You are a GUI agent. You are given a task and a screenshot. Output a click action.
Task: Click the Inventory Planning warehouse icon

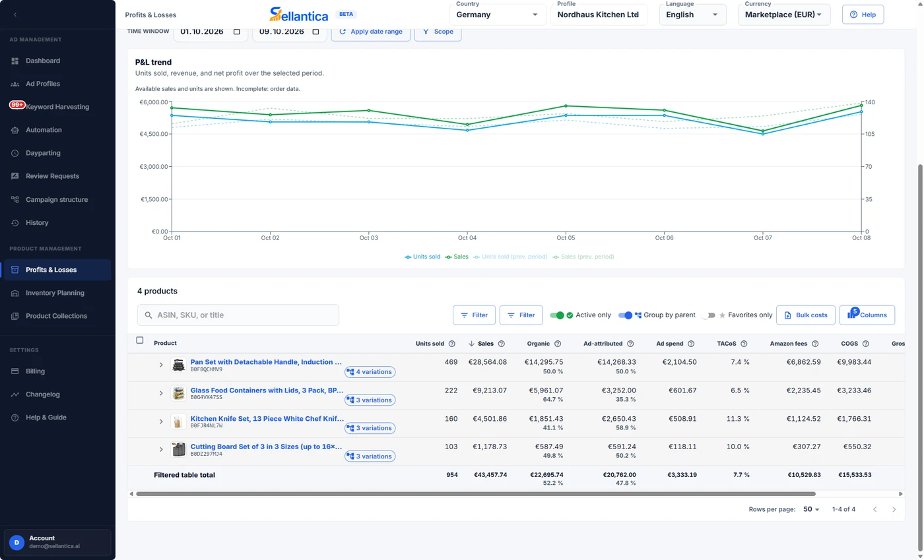pyautogui.click(x=15, y=293)
